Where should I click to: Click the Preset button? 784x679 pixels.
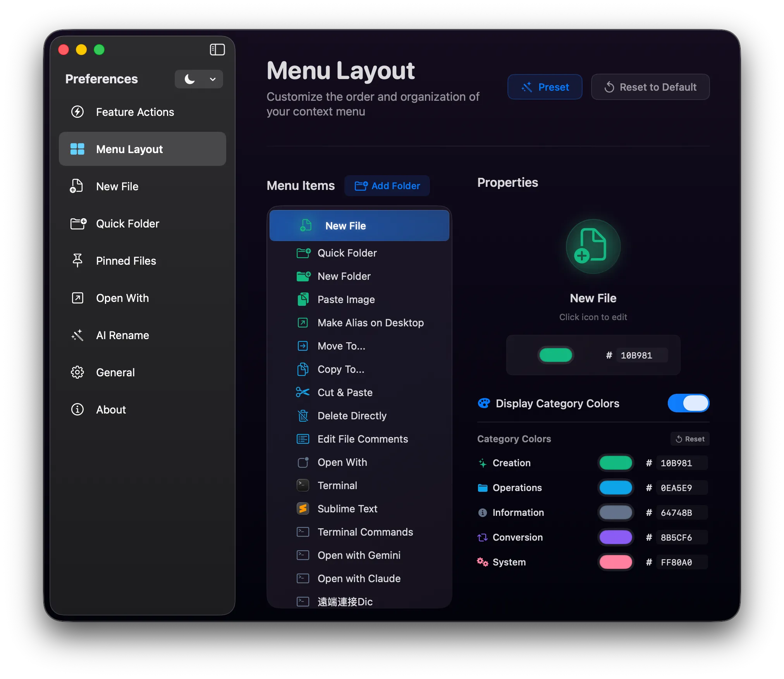coord(545,87)
